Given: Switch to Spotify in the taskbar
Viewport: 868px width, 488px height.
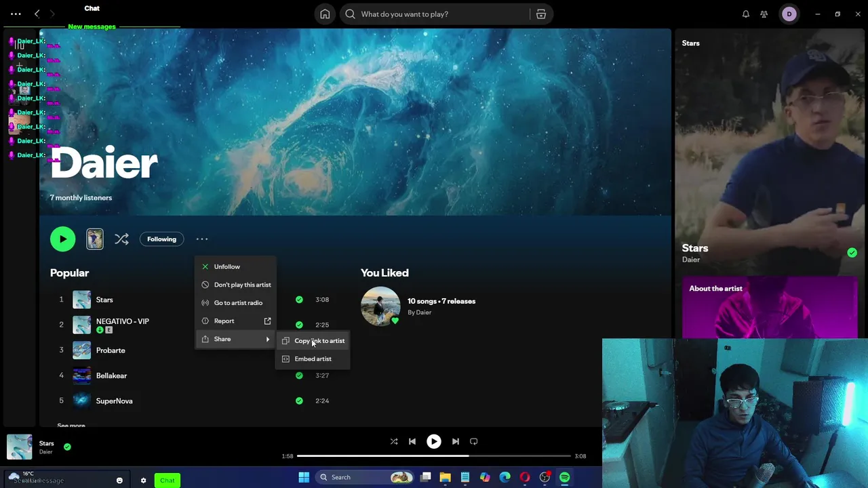Looking at the screenshot, I should [565, 477].
